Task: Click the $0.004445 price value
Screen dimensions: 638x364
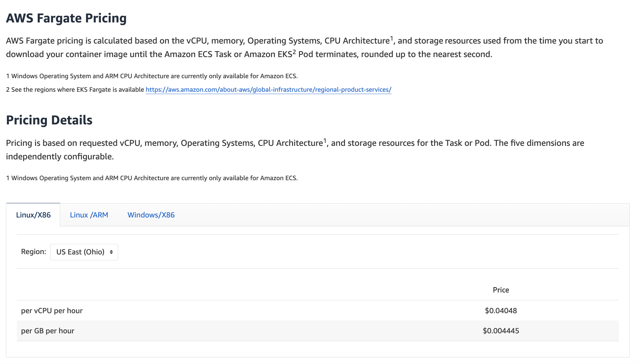Action: click(501, 331)
